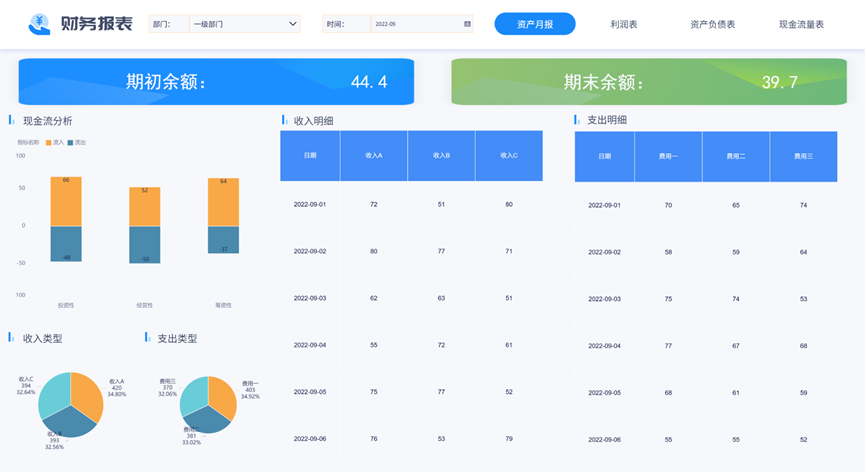Click the orange 经营性 inflow bar labeled 52
This screenshot has height=472, width=865.
[x=145, y=207]
